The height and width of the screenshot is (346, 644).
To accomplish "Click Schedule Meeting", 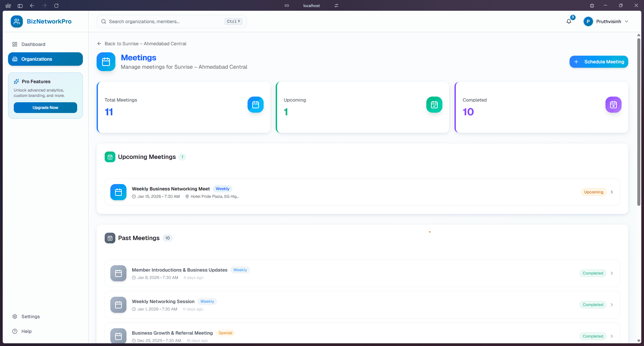I will click(x=599, y=62).
